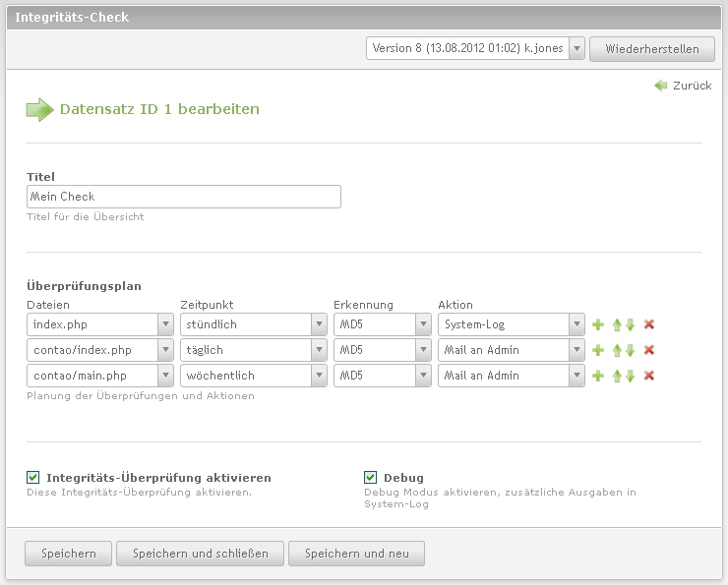
Task: Click the Wiederherstellen button
Action: coord(651,49)
